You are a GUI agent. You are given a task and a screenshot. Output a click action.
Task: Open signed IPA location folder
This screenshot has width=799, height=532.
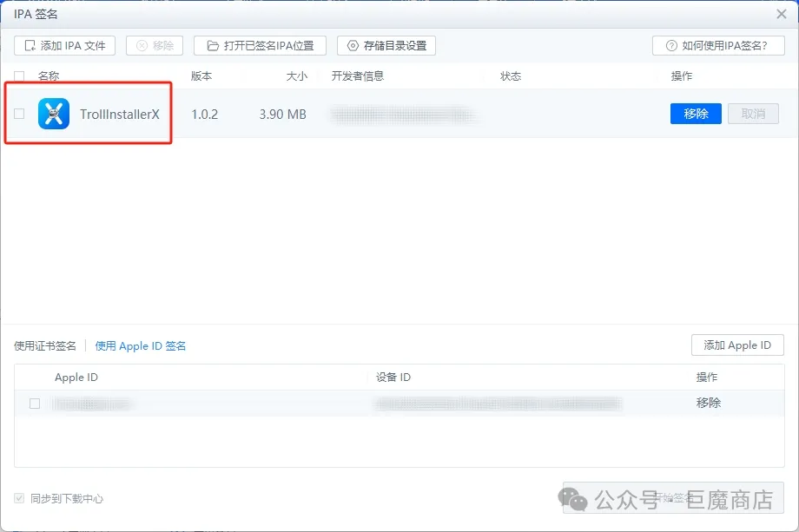(x=260, y=46)
